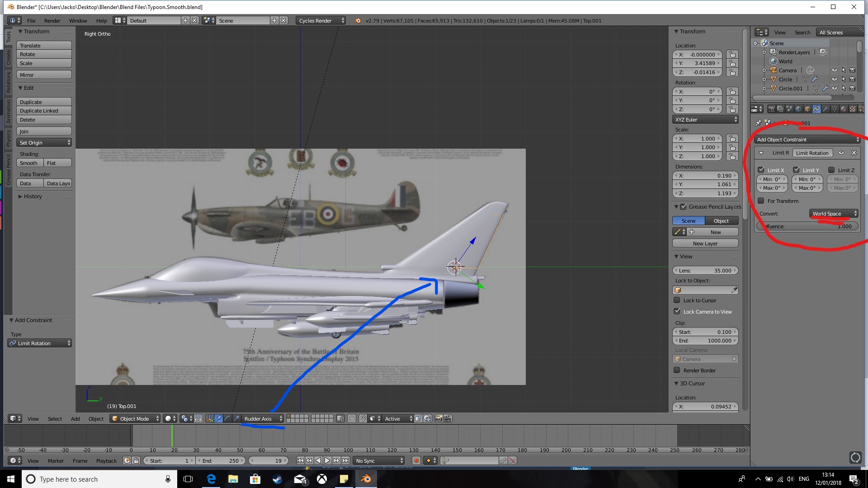Click the Influence slider
The height and width of the screenshot is (488, 868).
pos(807,226)
